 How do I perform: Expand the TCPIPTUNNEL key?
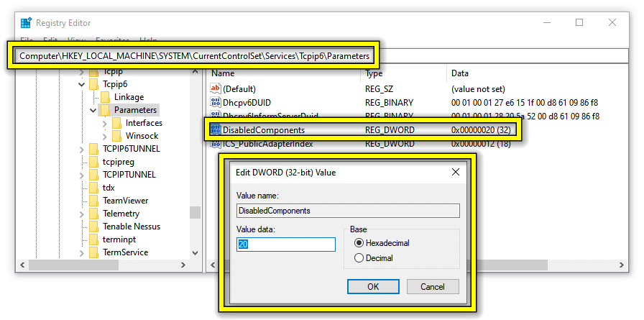point(82,175)
